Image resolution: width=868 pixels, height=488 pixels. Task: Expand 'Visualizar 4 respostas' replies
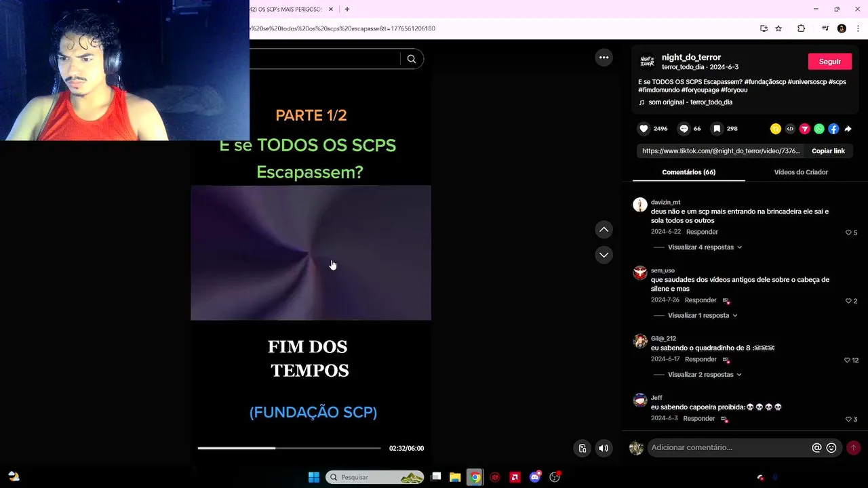[705, 247]
